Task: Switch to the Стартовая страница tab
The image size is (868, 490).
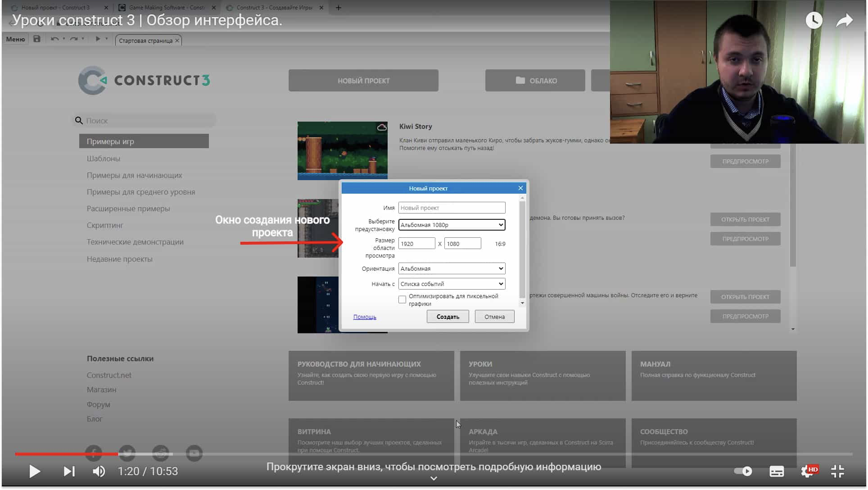Action: pyautogui.click(x=145, y=41)
